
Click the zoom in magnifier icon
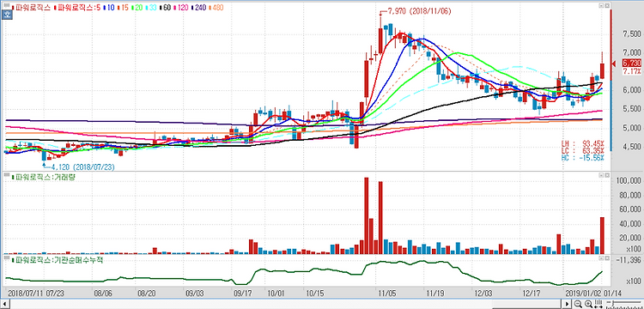[588, 304]
